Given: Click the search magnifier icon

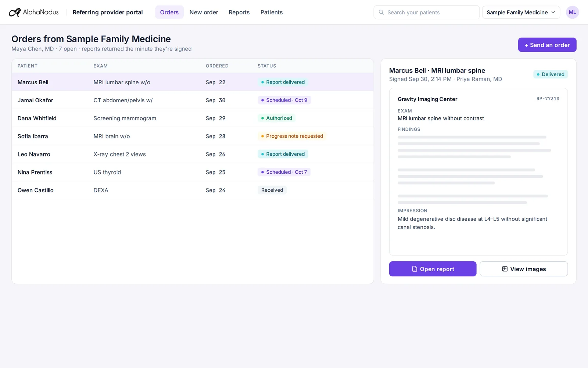Looking at the screenshot, I should (381, 12).
